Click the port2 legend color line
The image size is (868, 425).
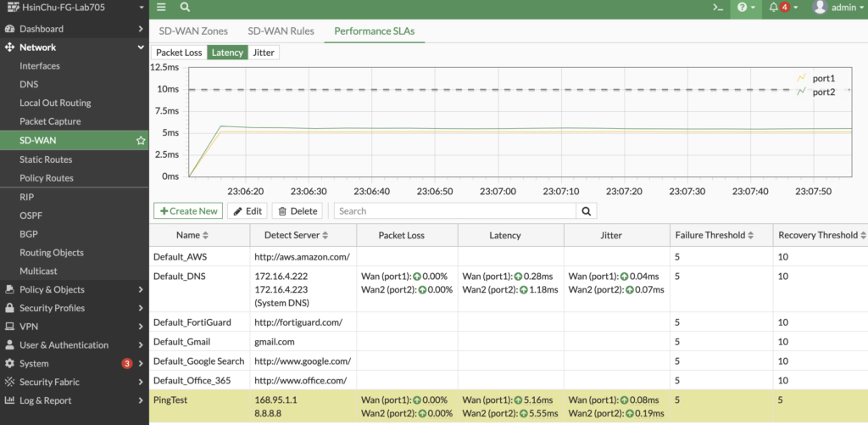(801, 92)
